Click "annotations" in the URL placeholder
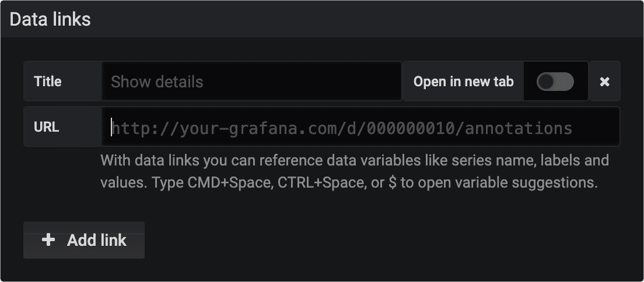The height and width of the screenshot is (282, 644). (x=519, y=128)
